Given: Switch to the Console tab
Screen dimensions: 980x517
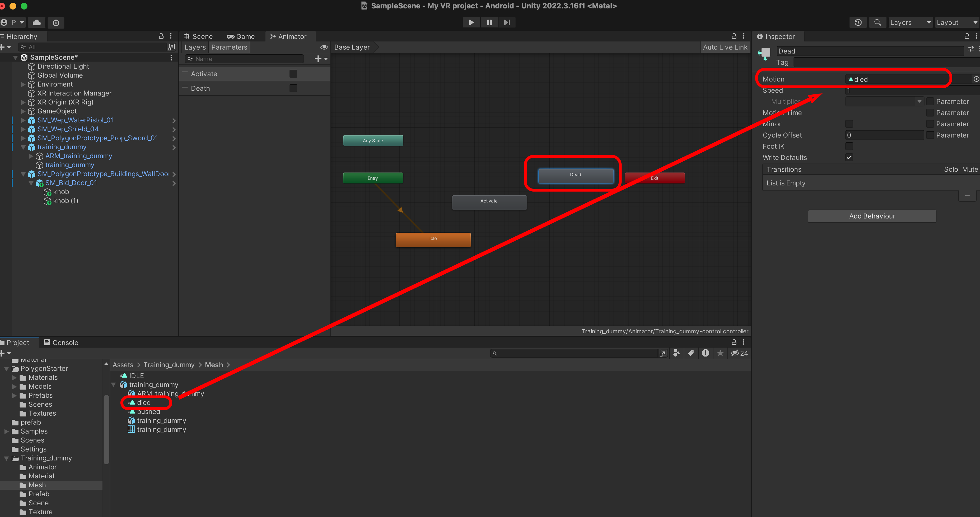Looking at the screenshot, I should (61, 343).
